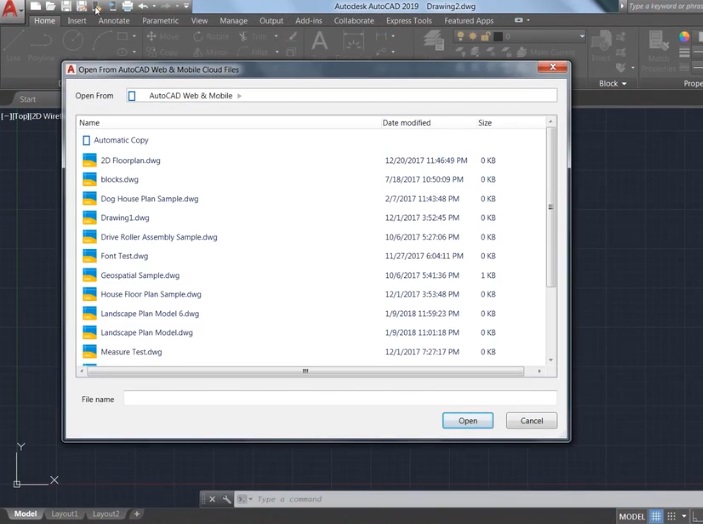Click the Plot printer icon in quick access toolbar
Image resolution: width=703 pixels, height=524 pixels.
click(127, 6)
